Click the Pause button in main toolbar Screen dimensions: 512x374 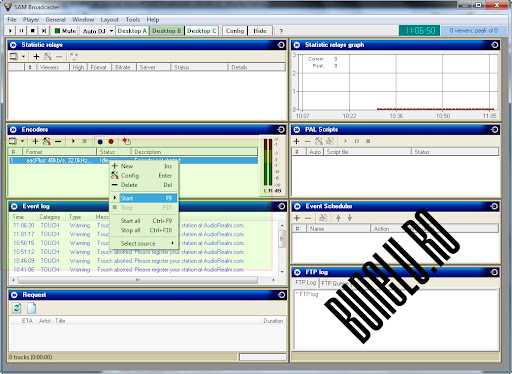pos(21,31)
